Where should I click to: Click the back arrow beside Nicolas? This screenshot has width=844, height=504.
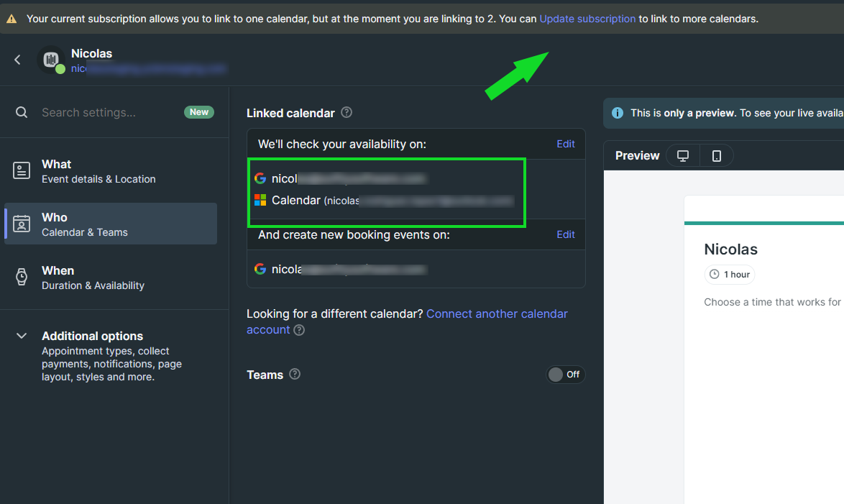(x=18, y=60)
